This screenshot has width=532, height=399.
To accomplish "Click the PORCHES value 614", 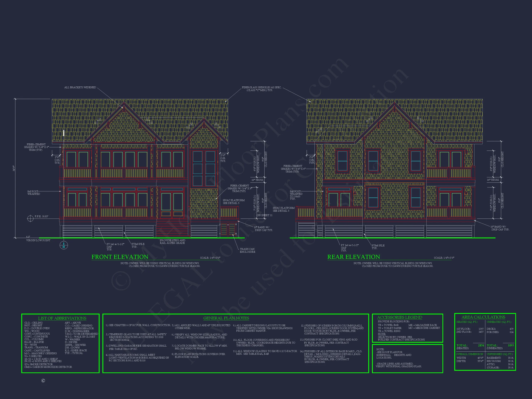I will pyautogui.click(x=511, y=332).
